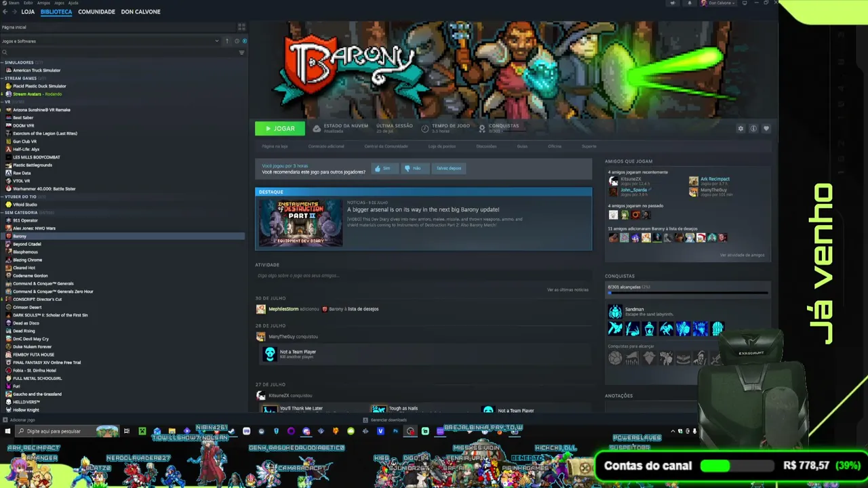Open Task View on the taskbar

(126, 431)
